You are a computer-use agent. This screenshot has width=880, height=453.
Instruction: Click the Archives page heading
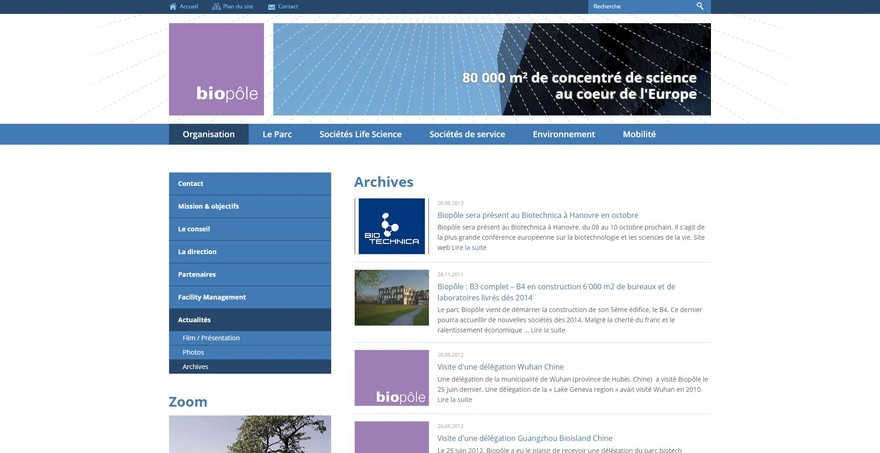tap(384, 182)
